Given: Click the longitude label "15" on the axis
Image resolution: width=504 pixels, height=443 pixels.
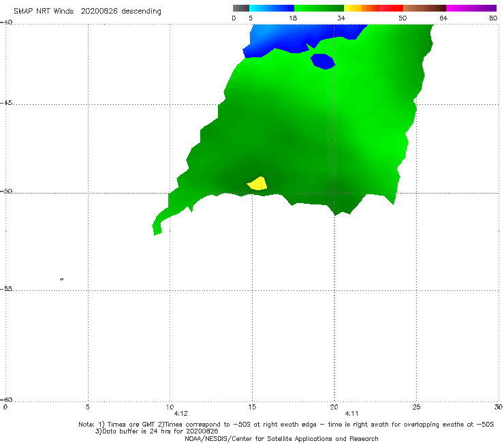Looking at the screenshot, I should click(x=252, y=407).
